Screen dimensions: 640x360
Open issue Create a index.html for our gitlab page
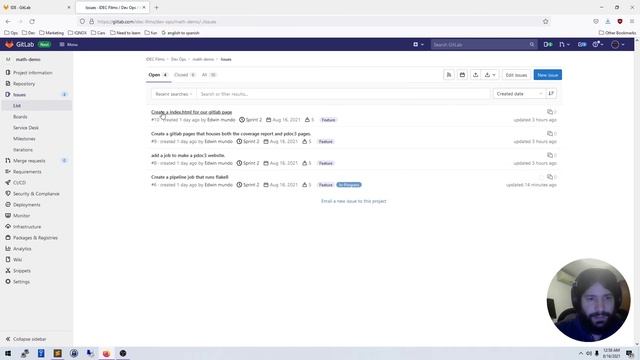tap(191, 112)
